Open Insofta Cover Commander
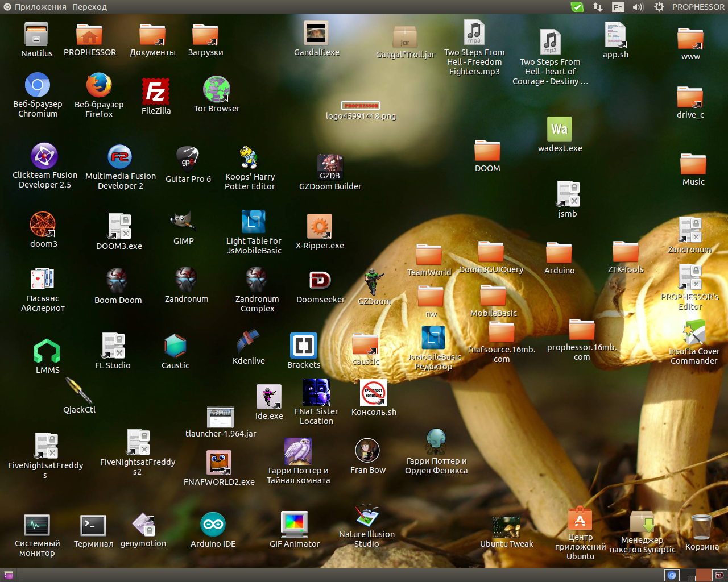Image resolution: width=728 pixels, height=582 pixels. [x=694, y=332]
